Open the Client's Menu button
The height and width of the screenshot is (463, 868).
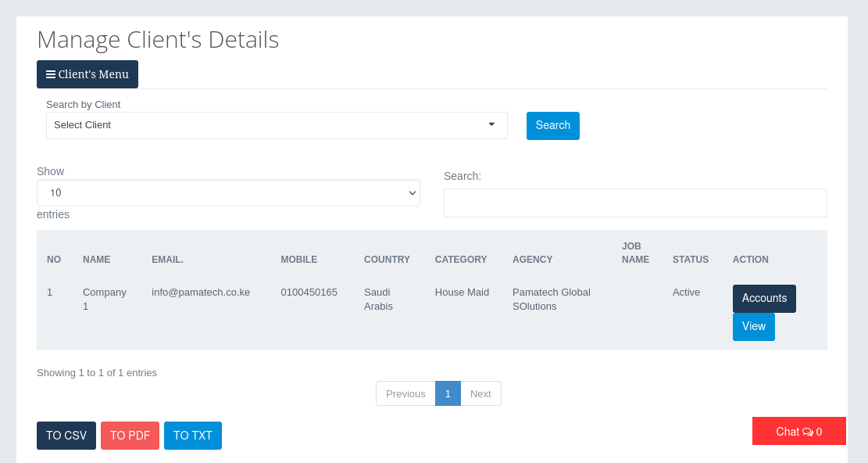coord(88,74)
